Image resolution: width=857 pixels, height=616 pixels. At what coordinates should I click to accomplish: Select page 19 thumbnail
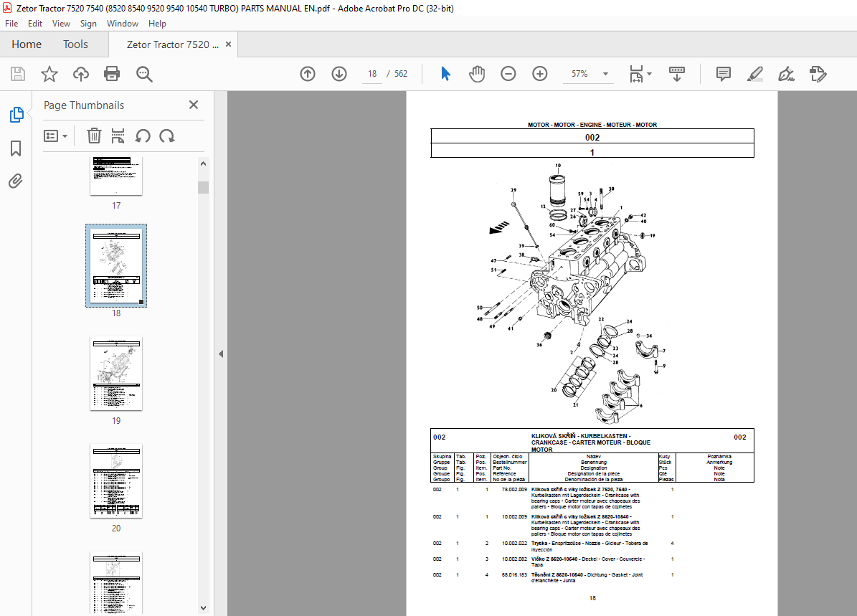(x=116, y=374)
